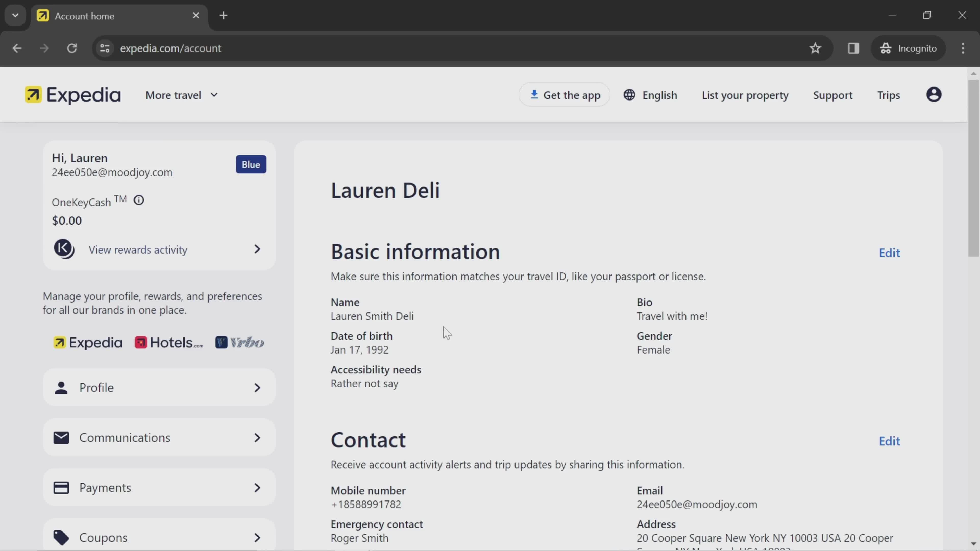Click the Coupons tag icon
The height and width of the screenshot is (551, 980).
click(61, 537)
